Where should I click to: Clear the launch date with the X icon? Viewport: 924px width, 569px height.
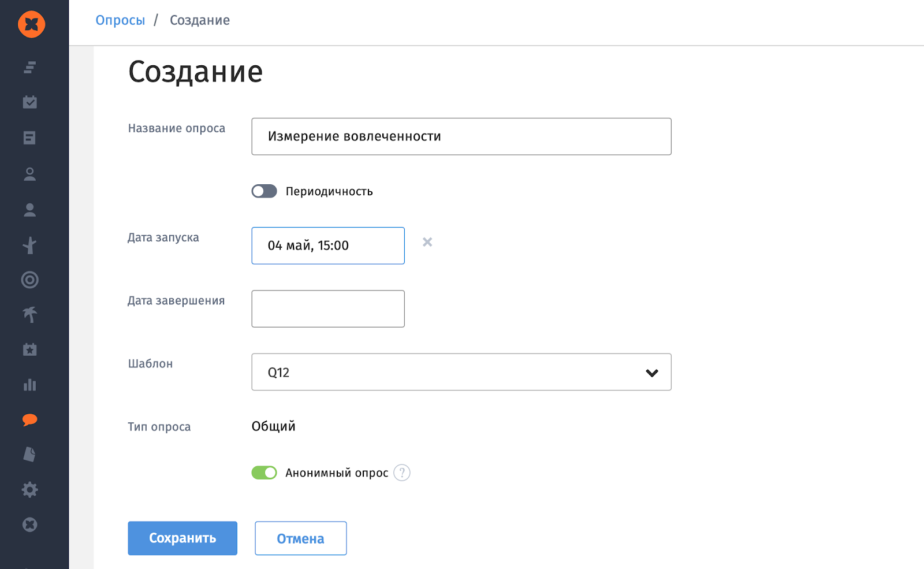coord(427,242)
